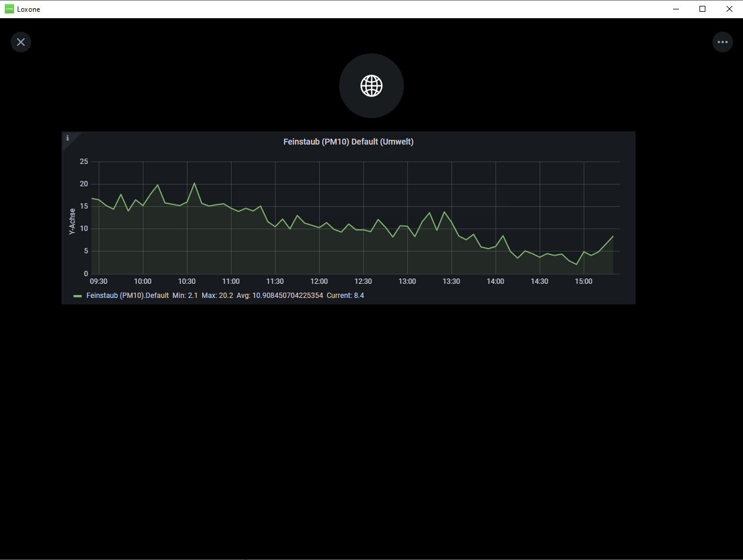Minimize the Loxone window

pyautogui.click(x=676, y=9)
